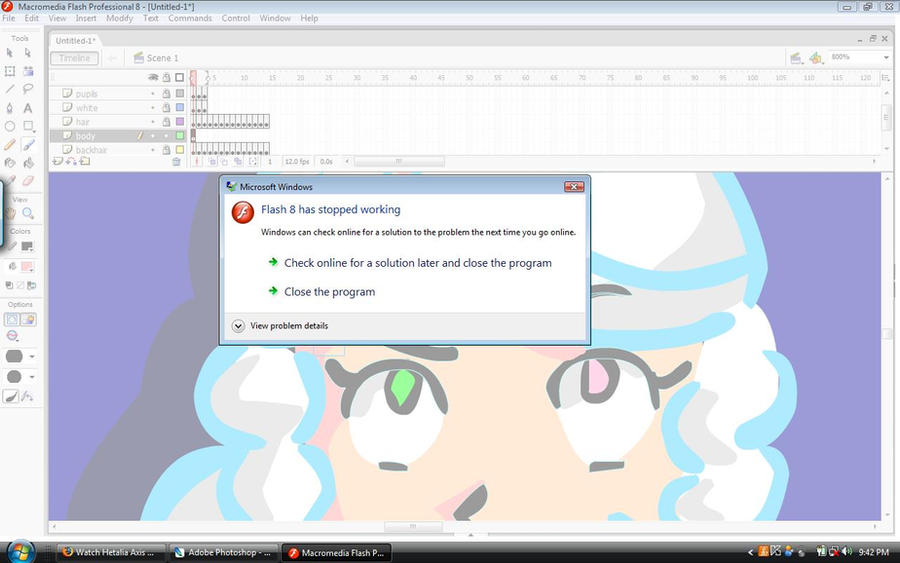The height and width of the screenshot is (563, 900).
Task: Click the Timeline toggle button
Action: [x=75, y=58]
